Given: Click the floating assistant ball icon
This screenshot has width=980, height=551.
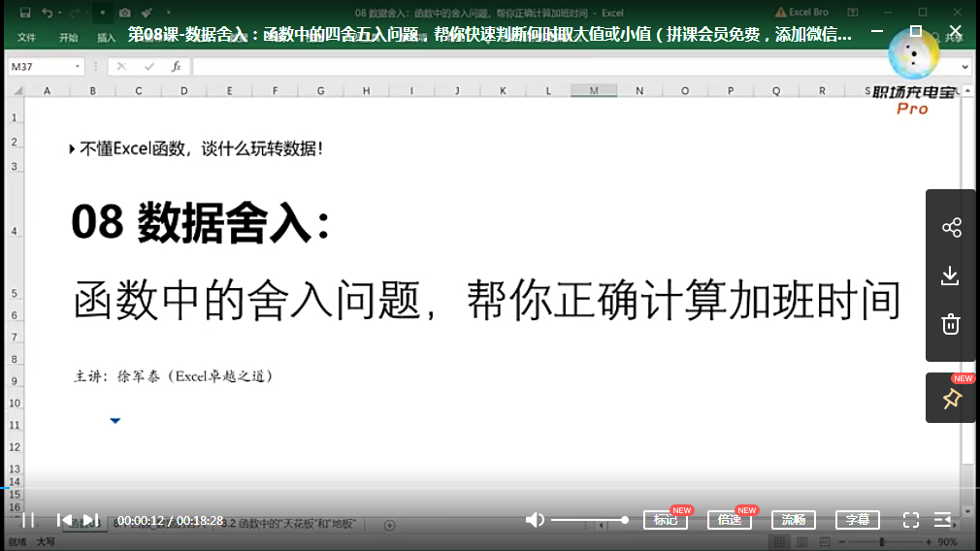Looking at the screenshot, I should pos(914,55).
